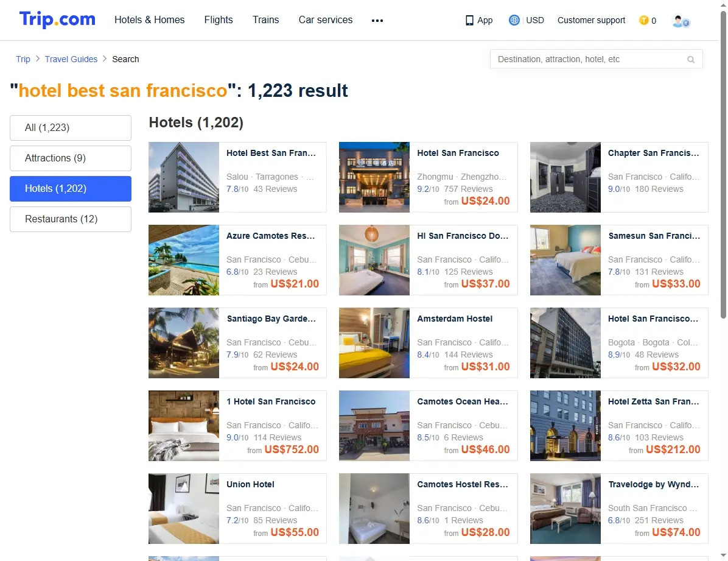The height and width of the screenshot is (561, 728).
Task: Open Travelodge by Wyndham photo
Action: click(565, 508)
